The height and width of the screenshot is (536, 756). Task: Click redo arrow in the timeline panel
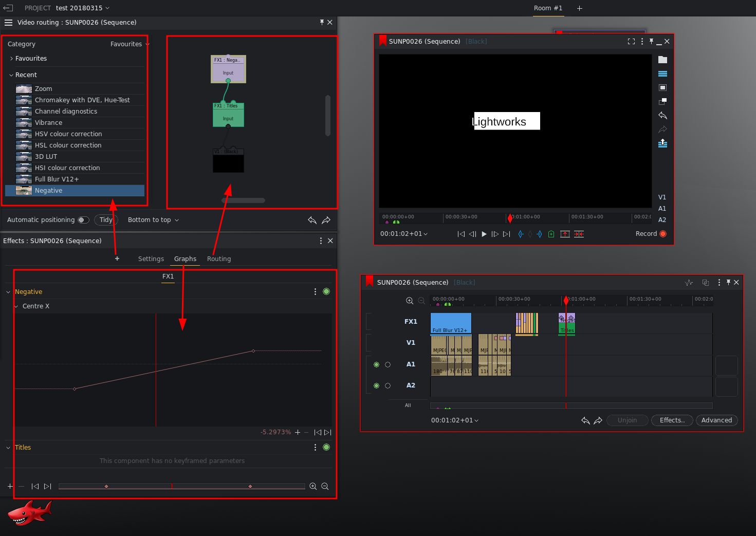598,420
